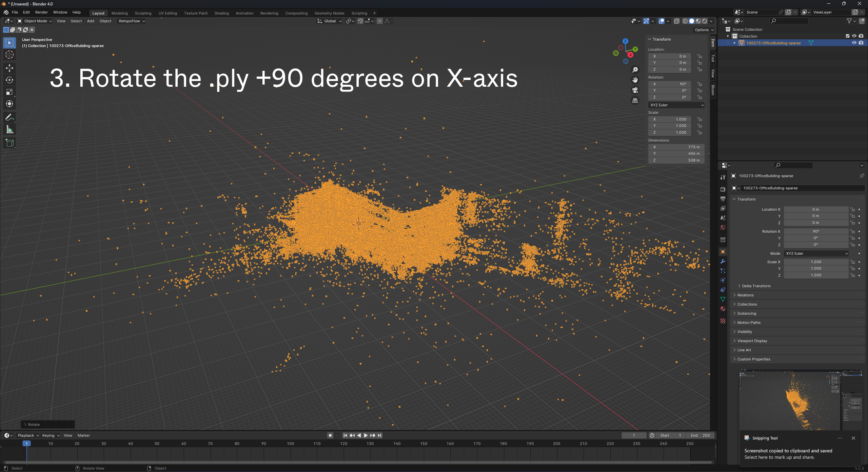Expand 100273-OfficeBuilding-sparse tree arrow in Outliner
The width and height of the screenshot is (868, 472).
coord(735,43)
